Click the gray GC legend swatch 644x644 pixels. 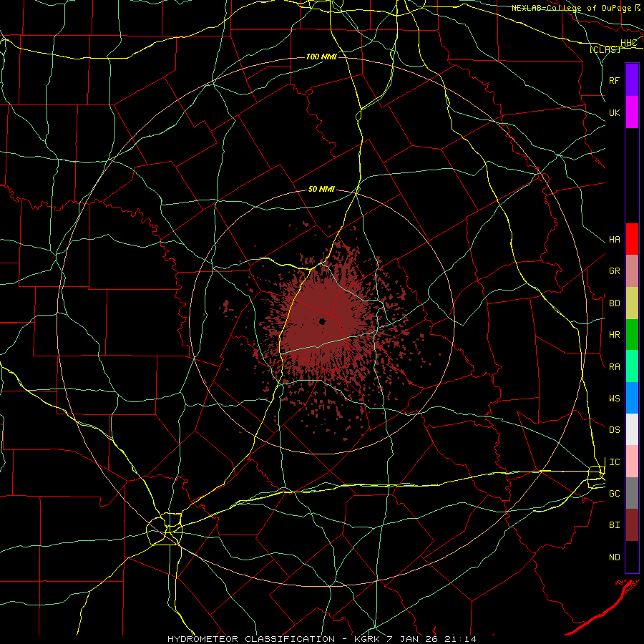(632, 493)
